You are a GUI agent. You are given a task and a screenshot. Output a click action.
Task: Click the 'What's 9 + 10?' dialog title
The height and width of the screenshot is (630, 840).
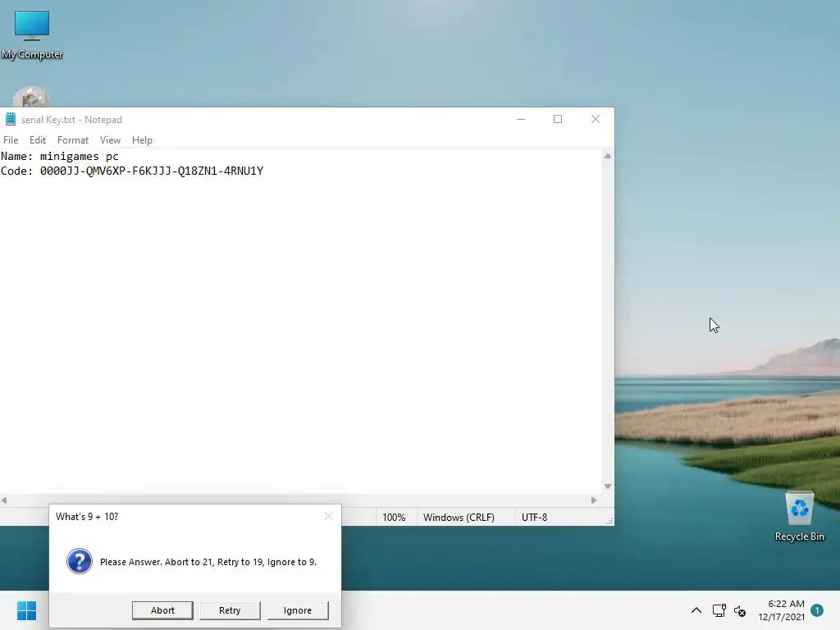pyautogui.click(x=87, y=517)
